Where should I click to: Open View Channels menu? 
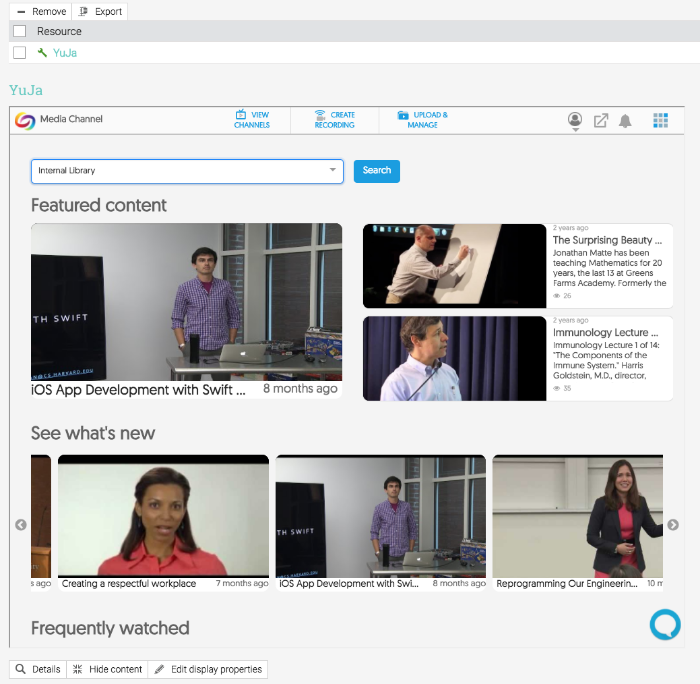pyautogui.click(x=252, y=120)
